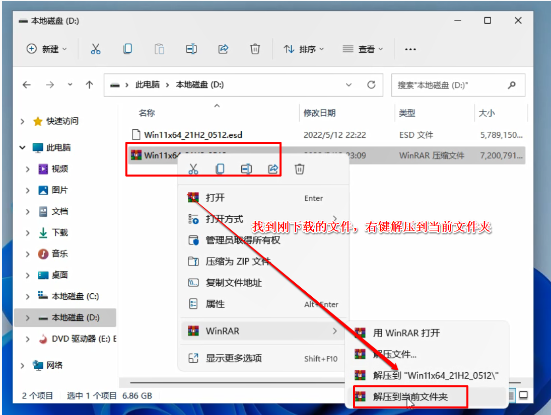Click the toolbar Rename icon
The width and height of the screenshot is (551, 415).
point(191,49)
